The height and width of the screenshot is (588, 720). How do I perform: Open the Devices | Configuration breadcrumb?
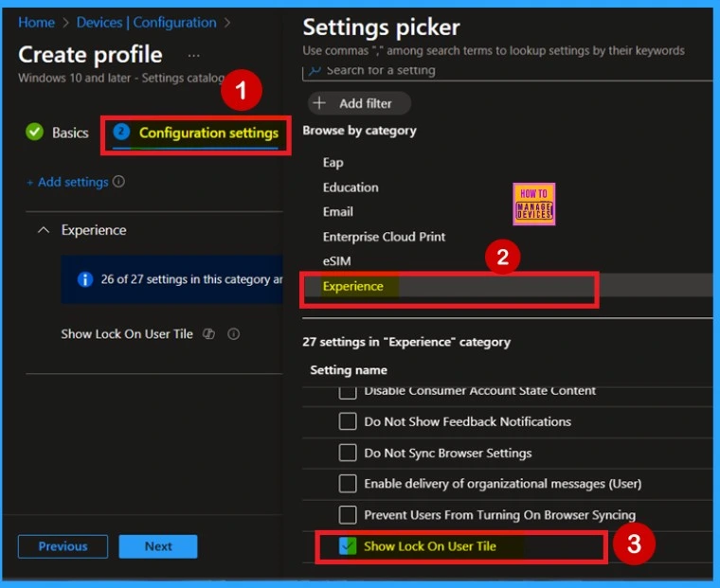tap(146, 22)
